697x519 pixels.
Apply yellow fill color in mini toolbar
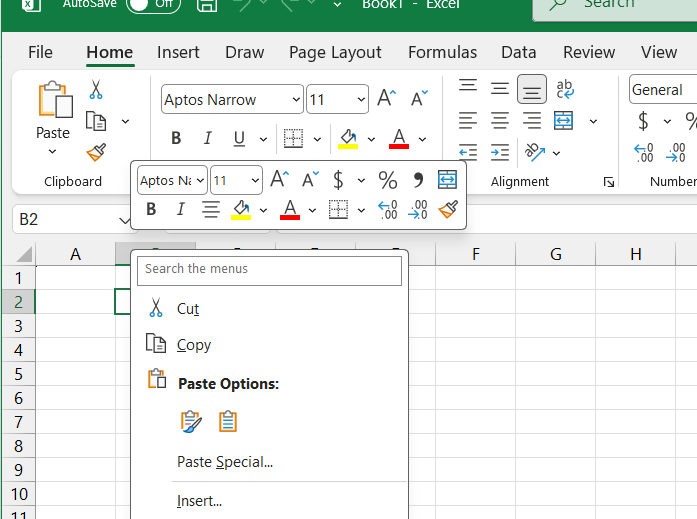click(x=241, y=209)
